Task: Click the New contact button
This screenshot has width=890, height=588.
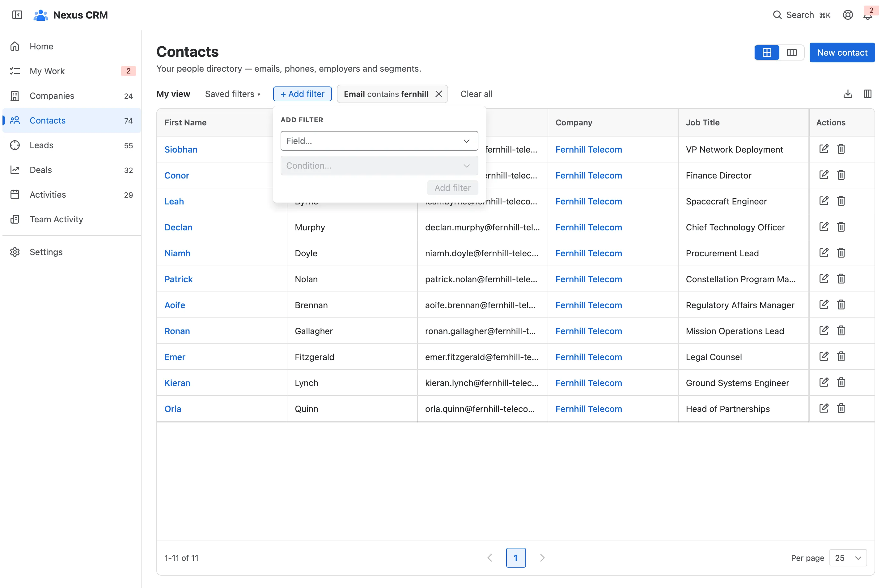Action: pyautogui.click(x=842, y=52)
